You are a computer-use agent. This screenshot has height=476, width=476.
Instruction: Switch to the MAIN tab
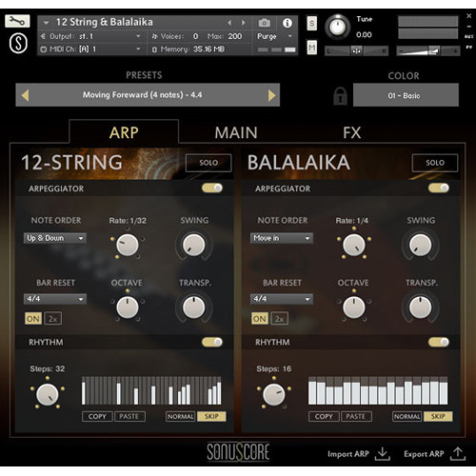(x=236, y=132)
